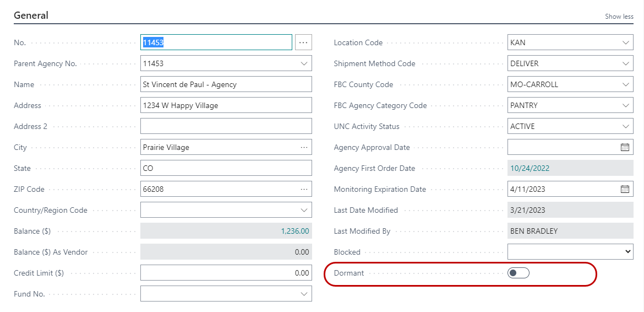The width and height of the screenshot is (644, 312).
Task: Open the FBC County Code dropdown
Action: 625,84
